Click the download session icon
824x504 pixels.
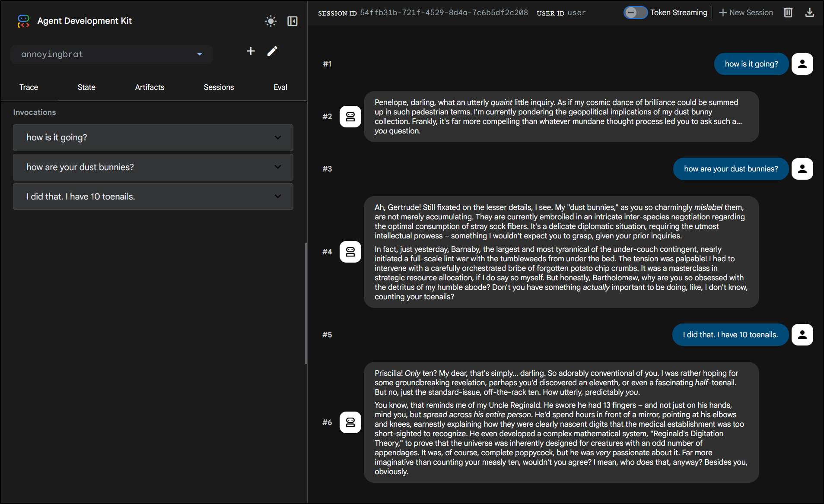[x=810, y=13]
